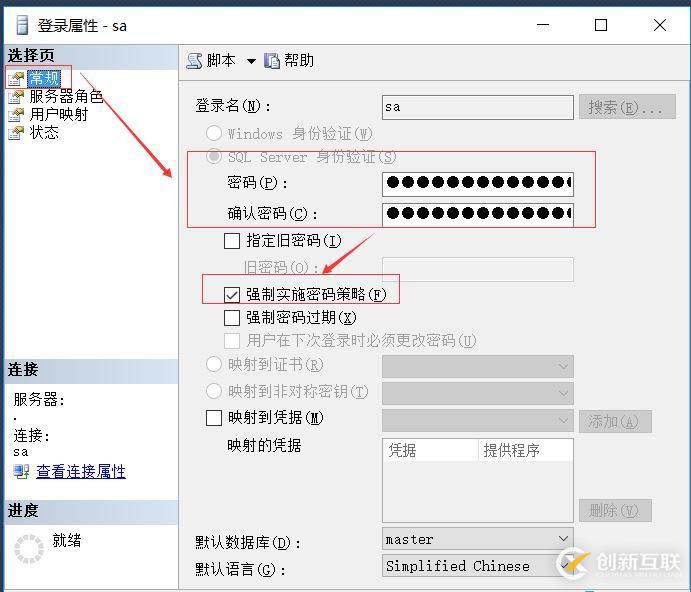Check 映射到凭据 checkbox
This screenshot has height=592, width=691.
tap(214, 418)
